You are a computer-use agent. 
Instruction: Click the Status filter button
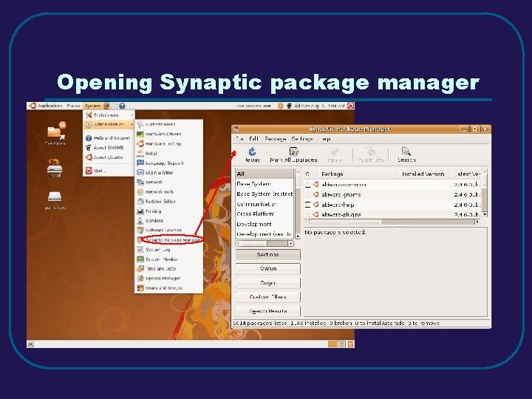(x=267, y=269)
